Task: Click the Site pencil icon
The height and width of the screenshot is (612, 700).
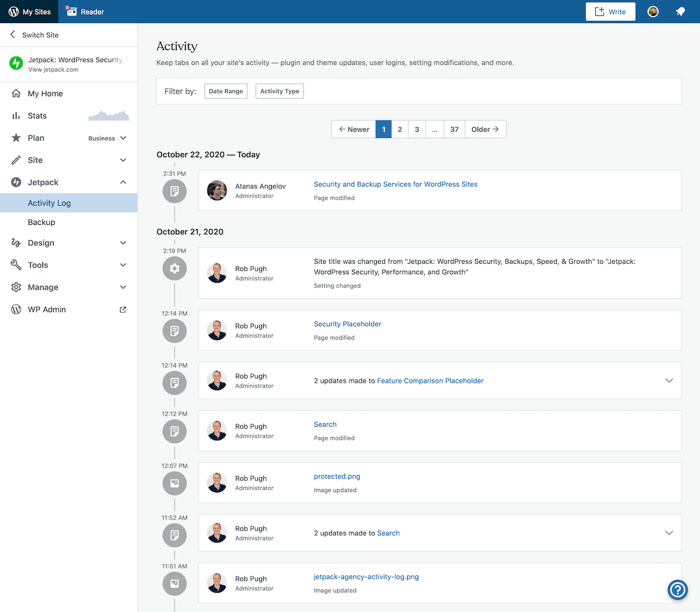Action: [16, 160]
